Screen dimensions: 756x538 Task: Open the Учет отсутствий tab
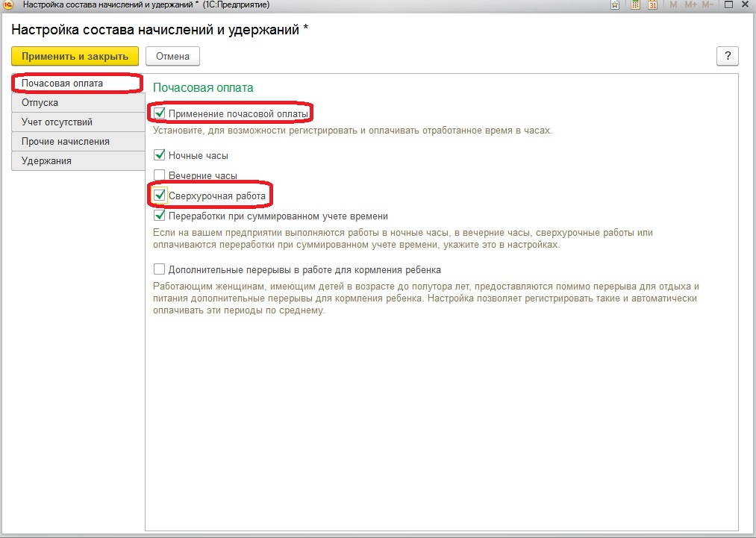coord(78,122)
